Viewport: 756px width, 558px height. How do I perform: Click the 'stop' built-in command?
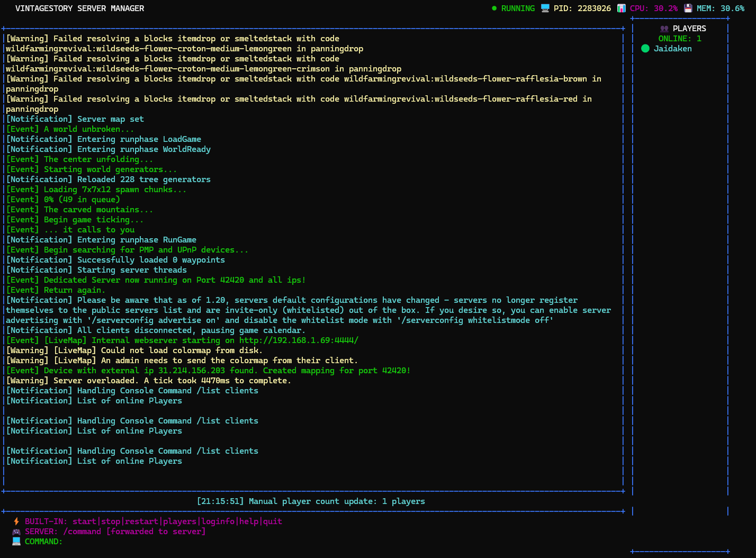(111, 521)
